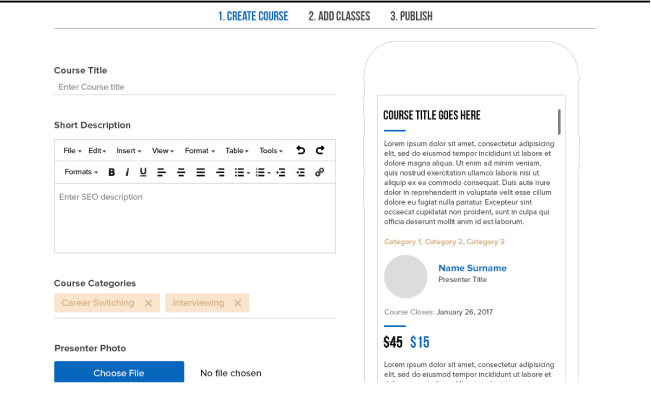The width and height of the screenshot is (651, 401).
Task: Align text left in editor
Action: [162, 172]
